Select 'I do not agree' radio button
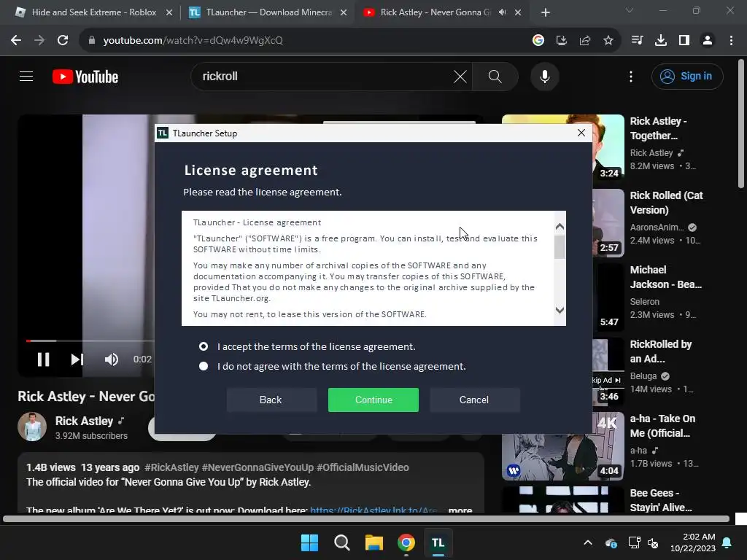The width and height of the screenshot is (747, 560). tap(204, 366)
